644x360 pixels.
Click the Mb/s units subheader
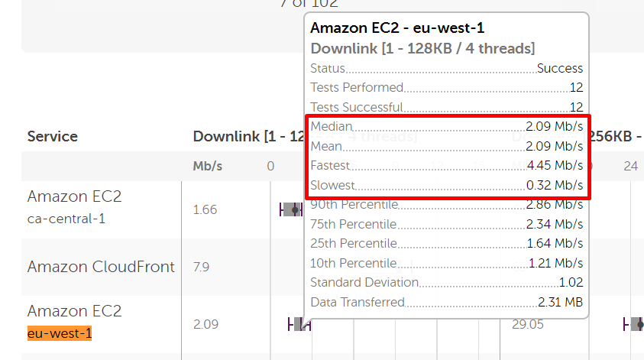pos(208,166)
